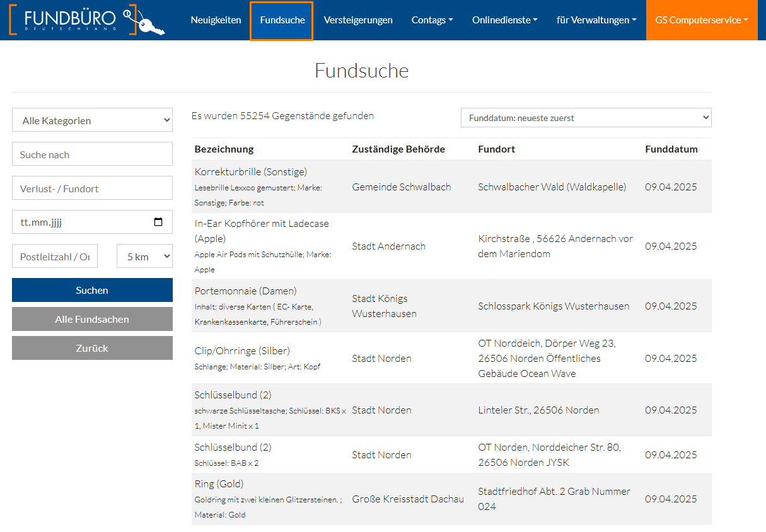The width and height of the screenshot is (766, 532).
Task: Click the Fundbüro Deutschland logo
Action: click(x=87, y=20)
